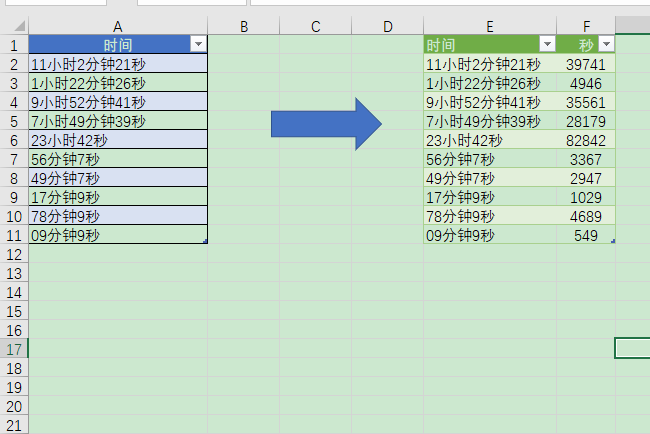Viewport: 650px width, 434px height.
Task: Select cell E9 with 17分钟9秒
Action: coord(490,197)
